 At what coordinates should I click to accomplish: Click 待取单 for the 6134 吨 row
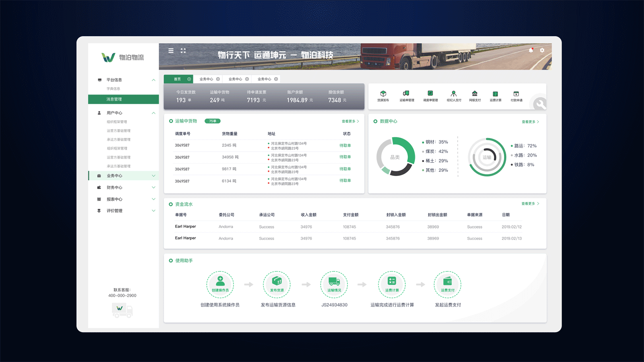(x=345, y=181)
